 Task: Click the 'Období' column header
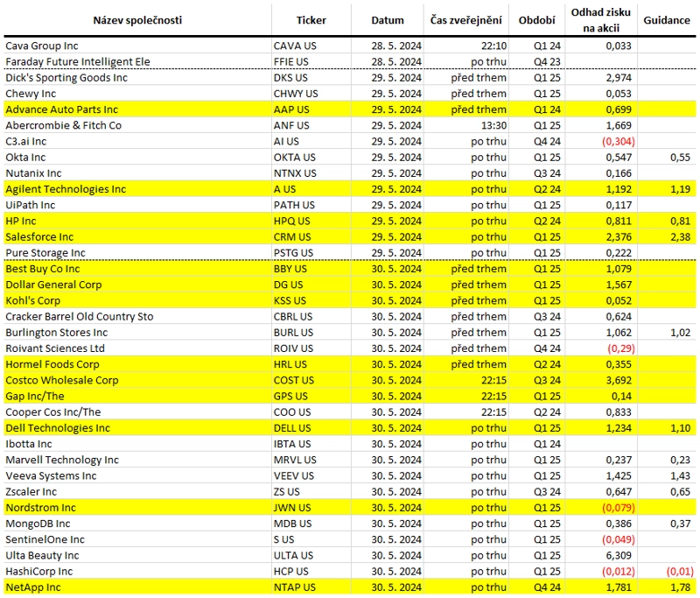click(x=536, y=20)
